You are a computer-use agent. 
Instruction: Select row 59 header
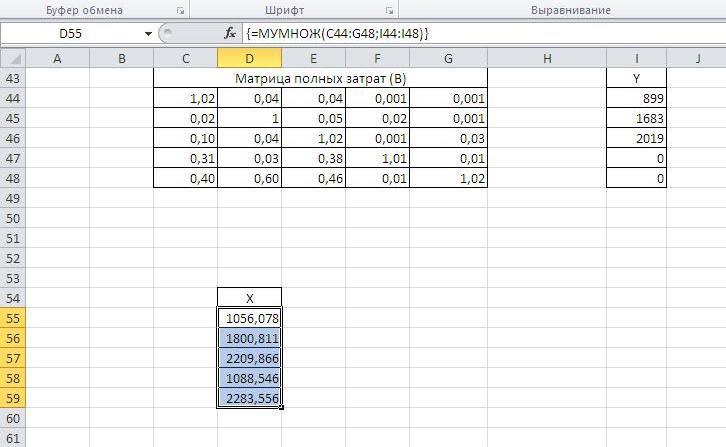[13, 398]
